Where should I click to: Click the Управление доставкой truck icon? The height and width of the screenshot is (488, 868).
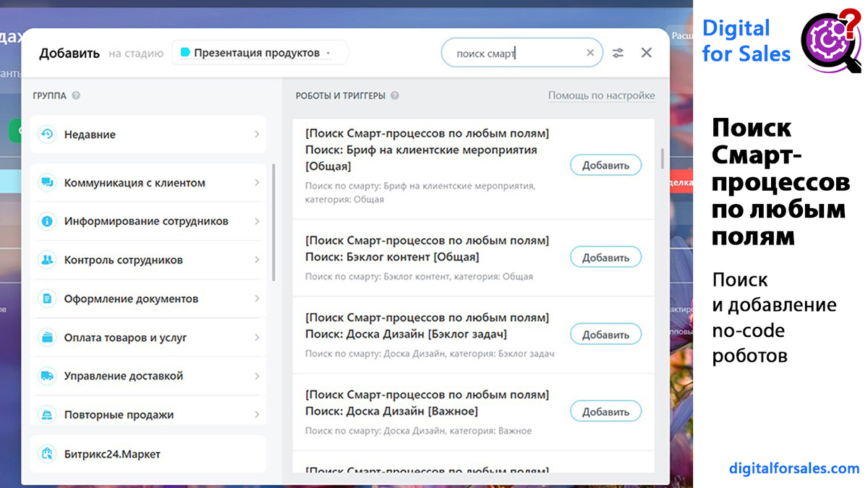tap(47, 376)
